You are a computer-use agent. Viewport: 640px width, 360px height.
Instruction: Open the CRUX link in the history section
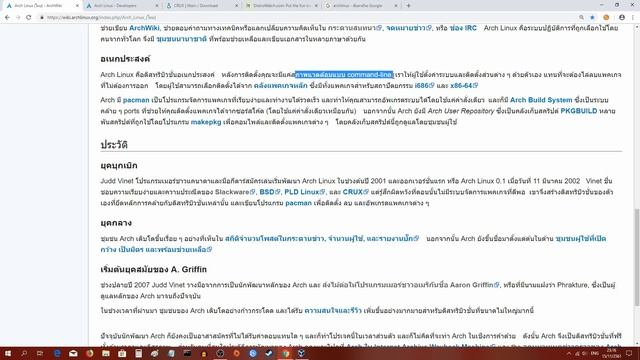356,192
